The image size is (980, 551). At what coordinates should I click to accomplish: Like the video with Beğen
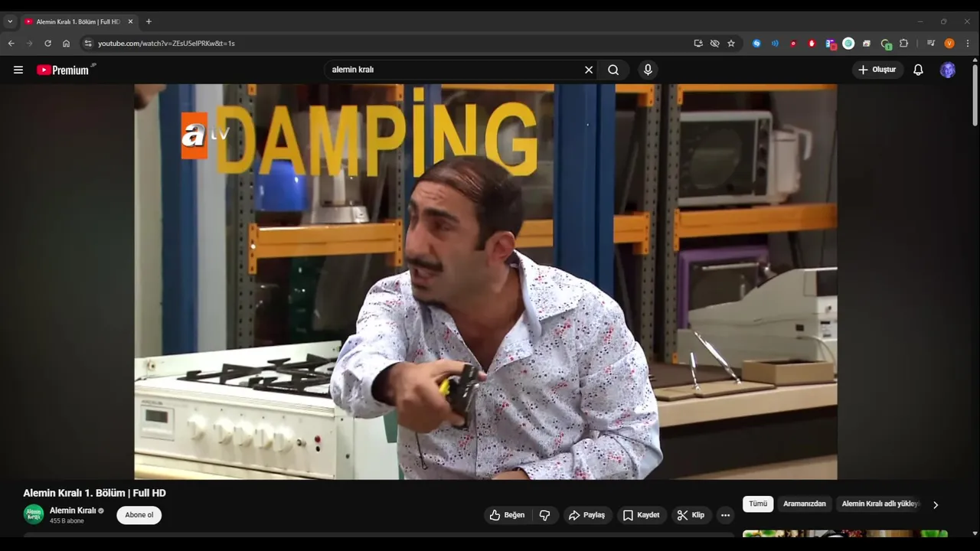[507, 515]
